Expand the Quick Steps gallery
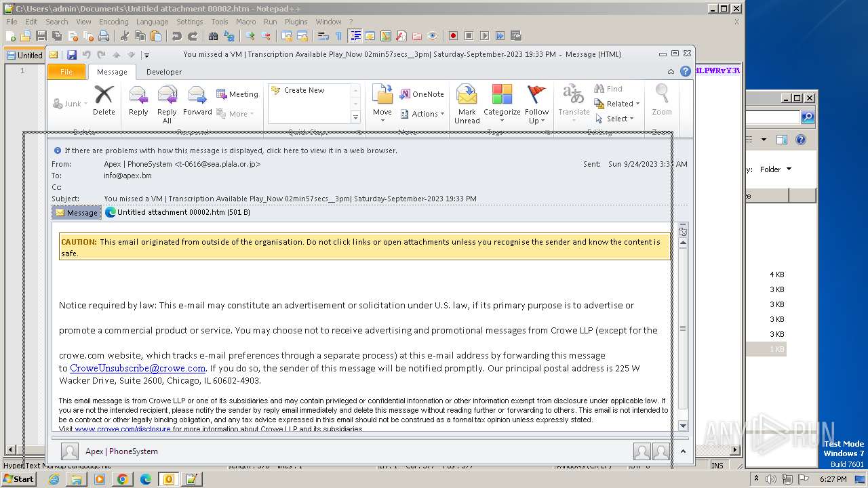The height and width of the screenshot is (488, 868). point(355,118)
